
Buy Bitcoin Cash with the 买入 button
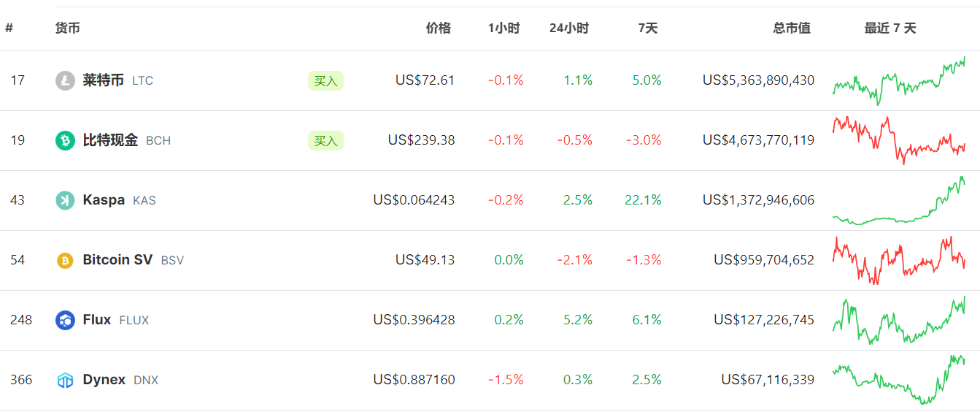(x=325, y=140)
